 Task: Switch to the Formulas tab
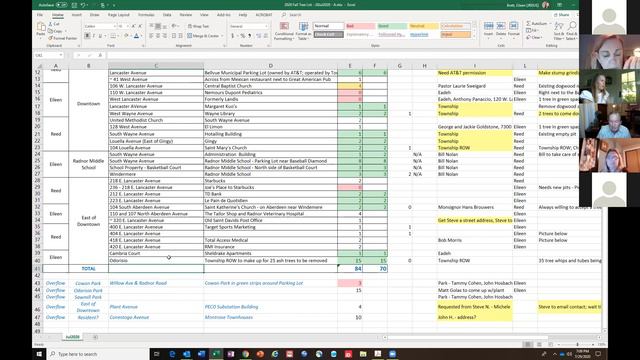pyautogui.click(x=146, y=15)
